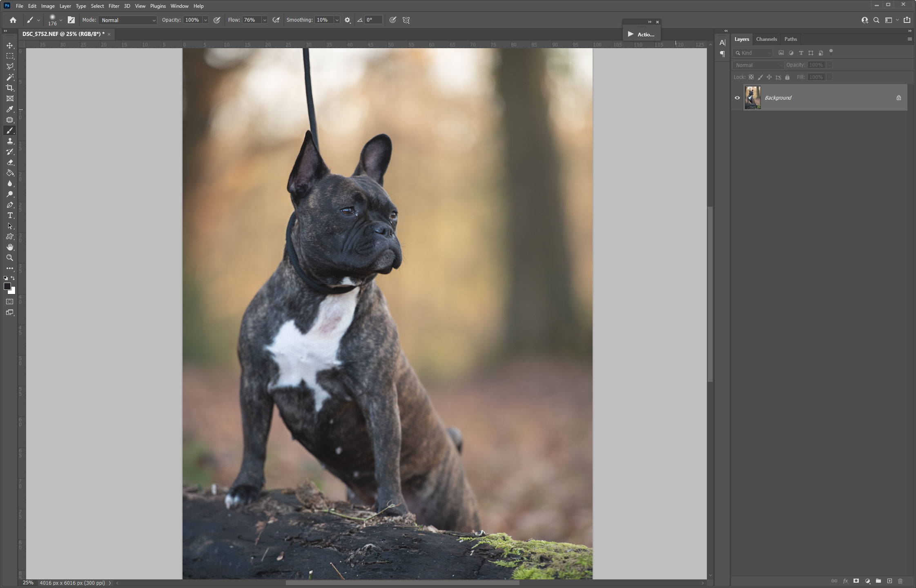Open the layer blend mode Normal dropdown

coord(758,65)
